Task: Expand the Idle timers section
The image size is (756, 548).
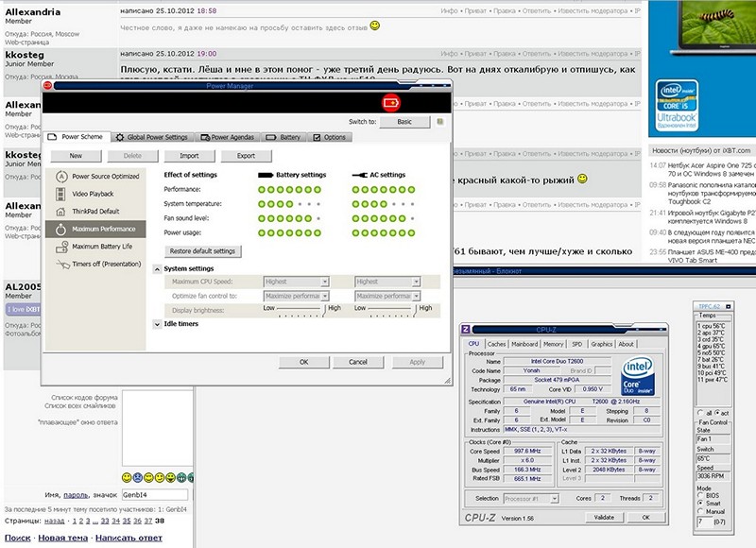Action: pos(157,324)
